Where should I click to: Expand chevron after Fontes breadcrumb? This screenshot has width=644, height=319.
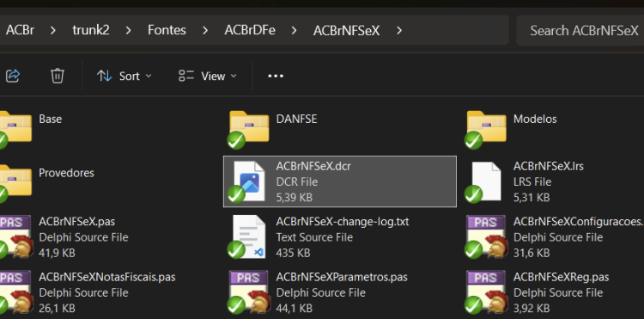(205, 30)
